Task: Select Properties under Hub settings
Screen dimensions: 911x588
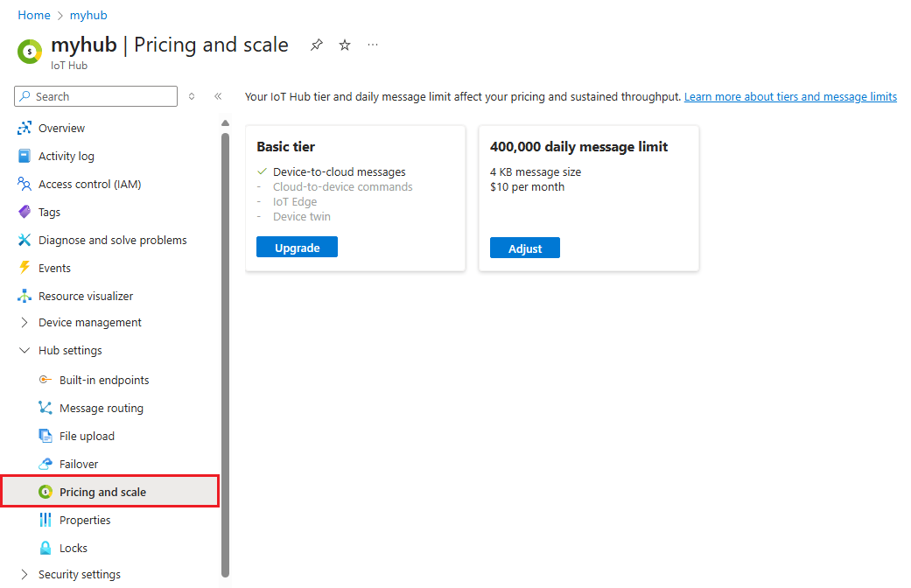Action: (x=84, y=519)
